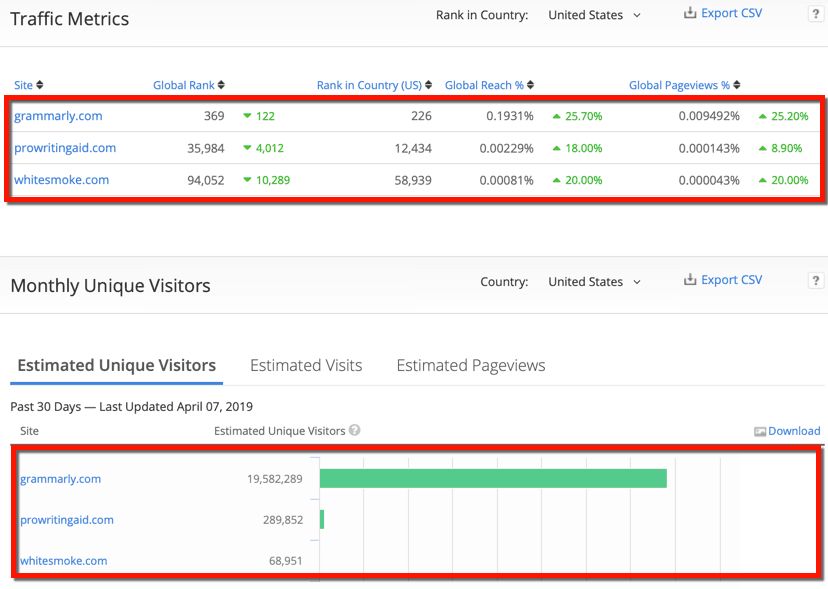
Task: Export Monthly Unique Visitors as CSV
Action: point(723,280)
